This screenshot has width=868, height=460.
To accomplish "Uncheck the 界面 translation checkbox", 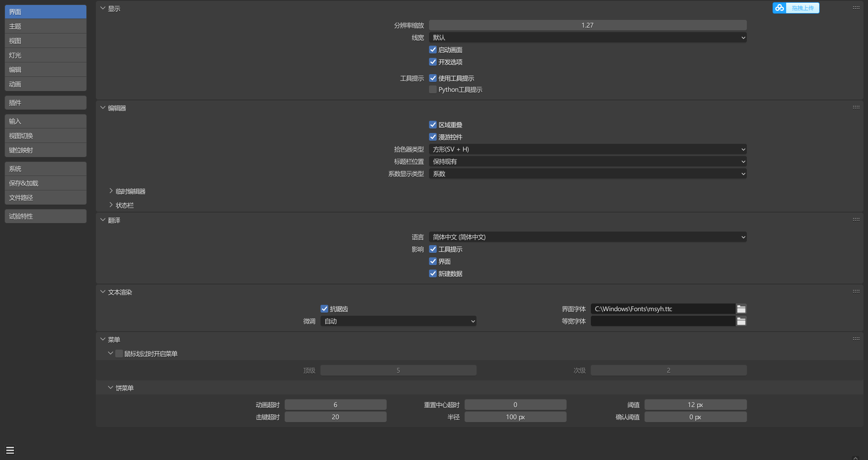I will pos(433,261).
